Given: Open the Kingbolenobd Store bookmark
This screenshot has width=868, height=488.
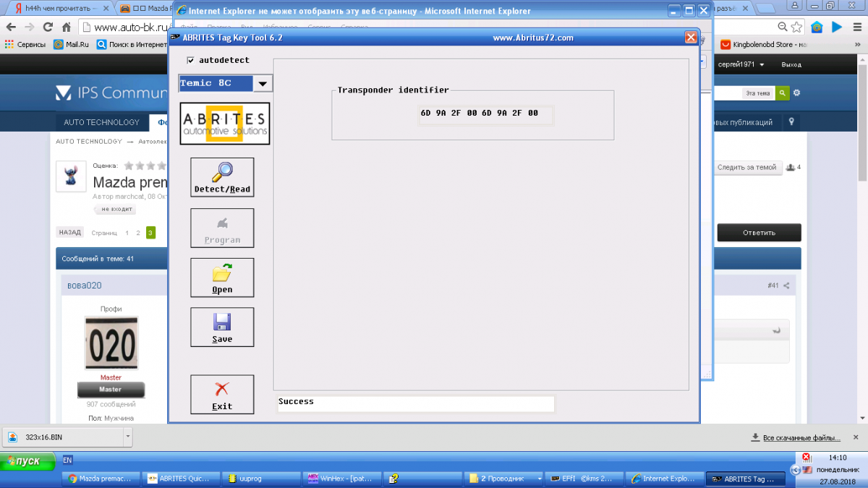Looking at the screenshot, I should pyautogui.click(x=764, y=44).
